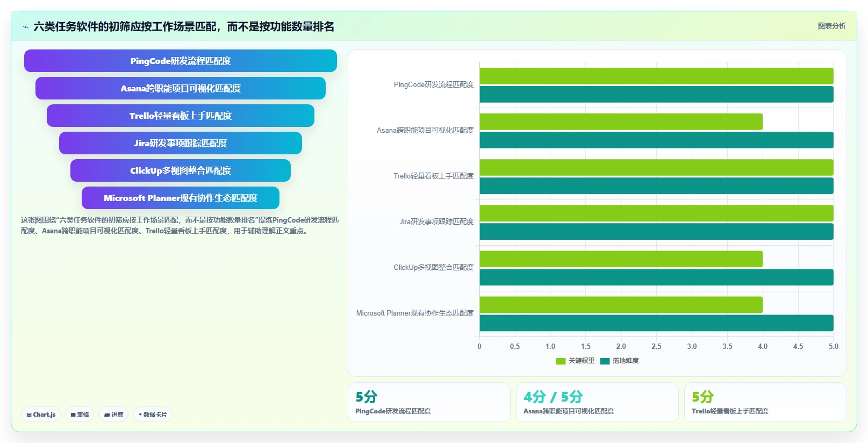Toggle the 落地难度 legend color swatch
The width and height of the screenshot is (868, 443).
[x=605, y=361]
